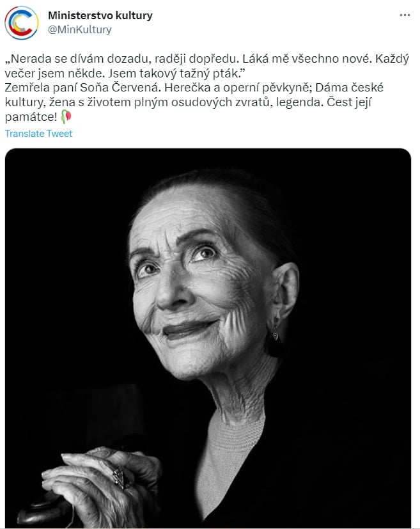The image size is (420, 529).
Task: Click the Ministerstvo kultury profile avatar
Action: coord(22,23)
